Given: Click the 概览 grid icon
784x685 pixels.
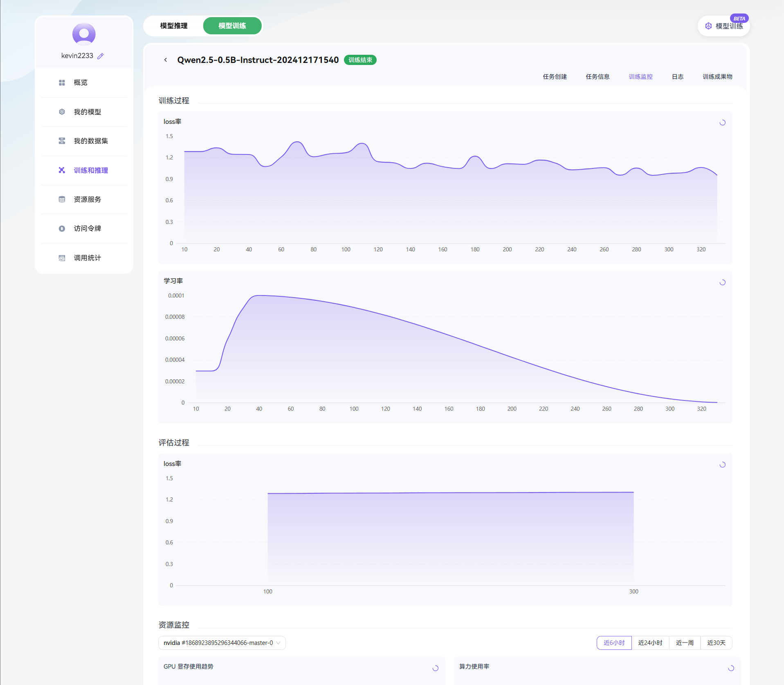Looking at the screenshot, I should tap(62, 83).
